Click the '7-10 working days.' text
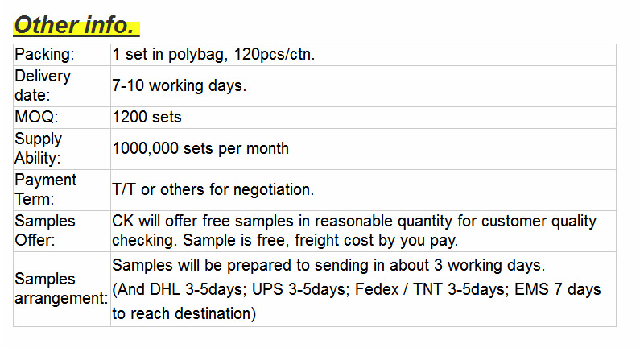 179,86
